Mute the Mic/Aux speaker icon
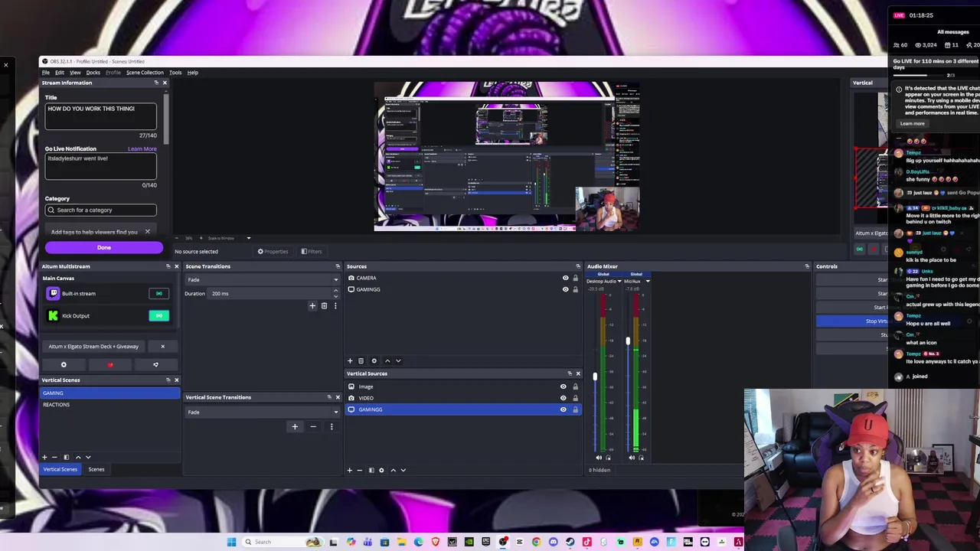980x551 pixels. [x=632, y=458]
